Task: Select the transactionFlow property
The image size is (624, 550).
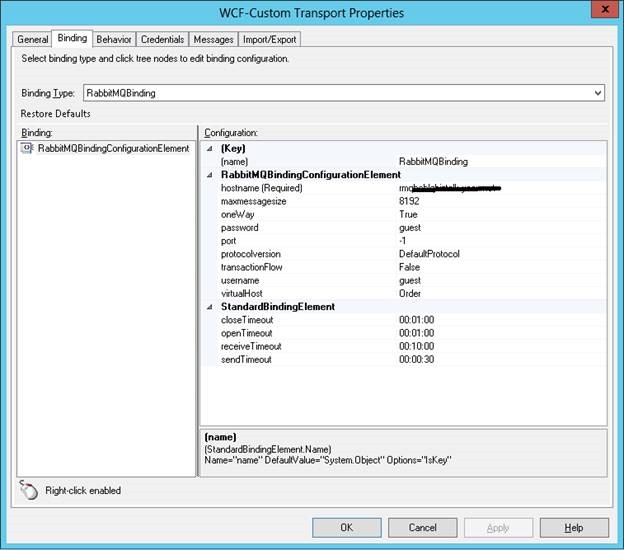Action: pyautogui.click(x=252, y=267)
